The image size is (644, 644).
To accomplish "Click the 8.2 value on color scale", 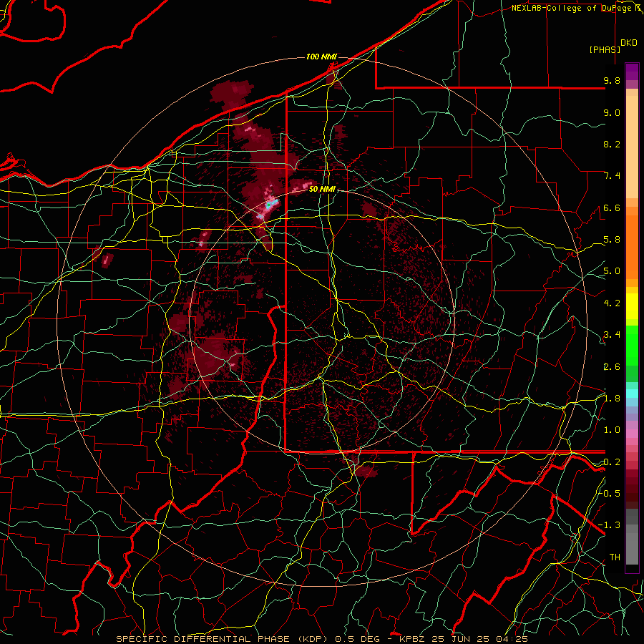I will (x=612, y=144).
